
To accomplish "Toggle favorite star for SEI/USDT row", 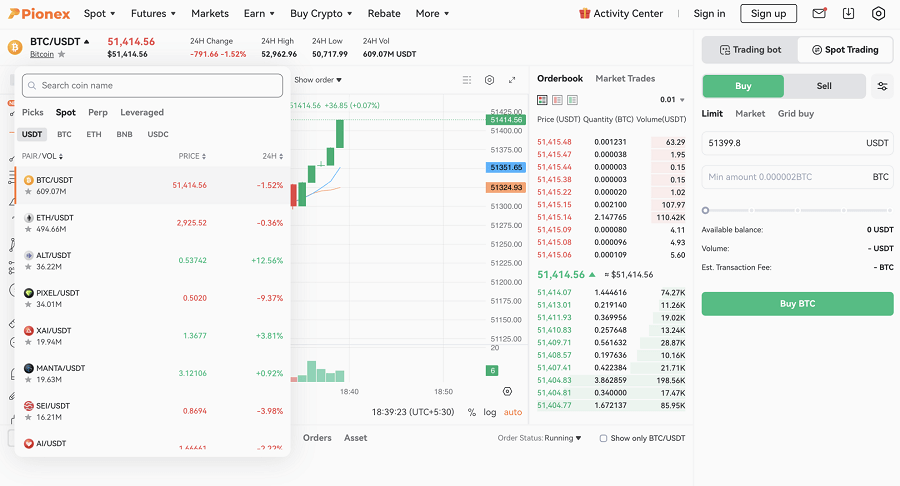I will coord(28,417).
